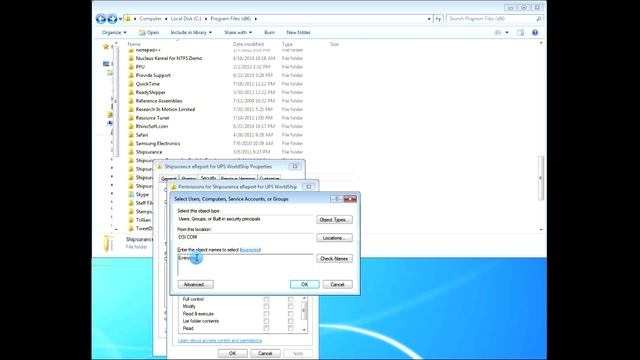Click the Advanced button
The width and height of the screenshot is (640, 360).
tap(196, 284)
